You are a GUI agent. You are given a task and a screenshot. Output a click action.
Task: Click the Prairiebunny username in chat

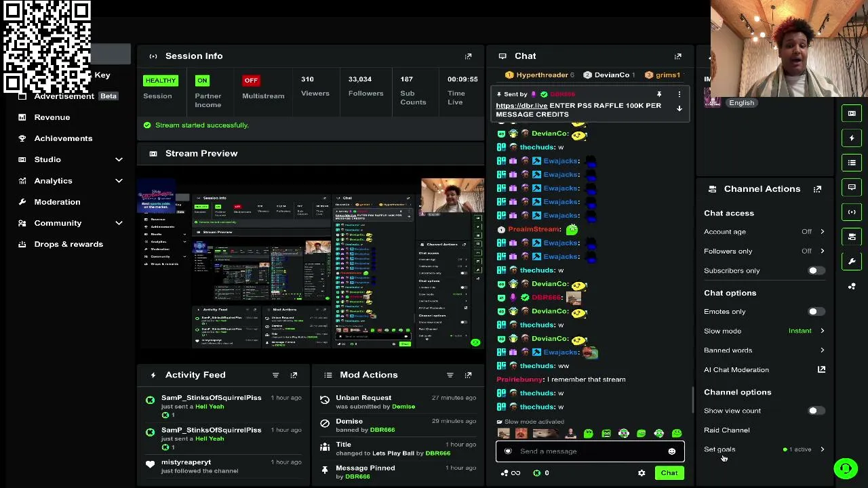coord(519,380)
